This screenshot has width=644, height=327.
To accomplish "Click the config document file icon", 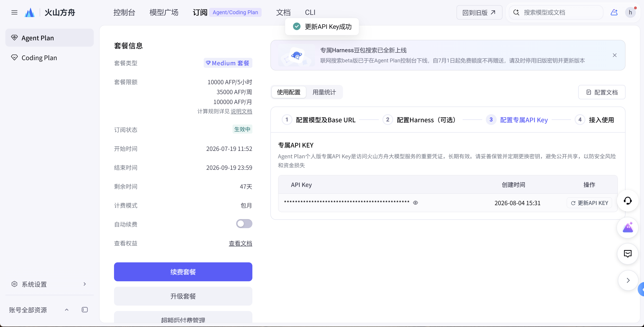I will [589, 92].
